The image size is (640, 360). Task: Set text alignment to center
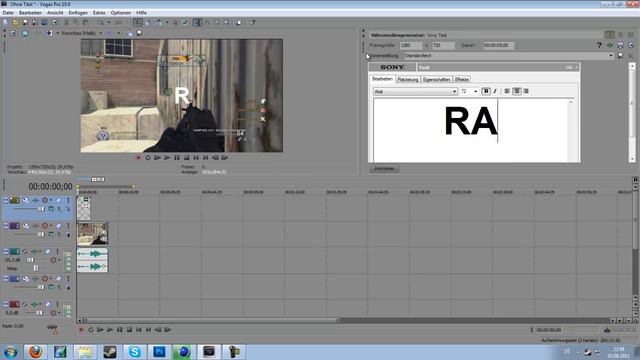pyautogui.click(x=517, y=91)
